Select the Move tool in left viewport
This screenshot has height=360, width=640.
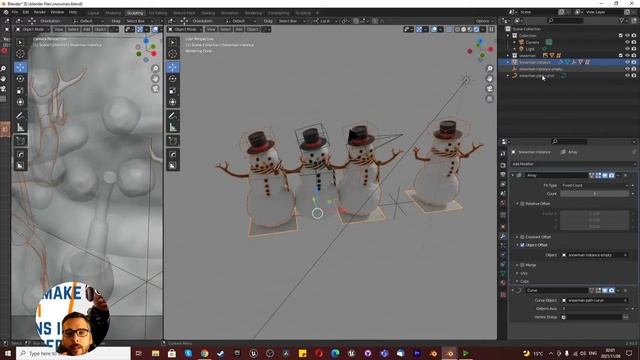(x=20, y=67)
